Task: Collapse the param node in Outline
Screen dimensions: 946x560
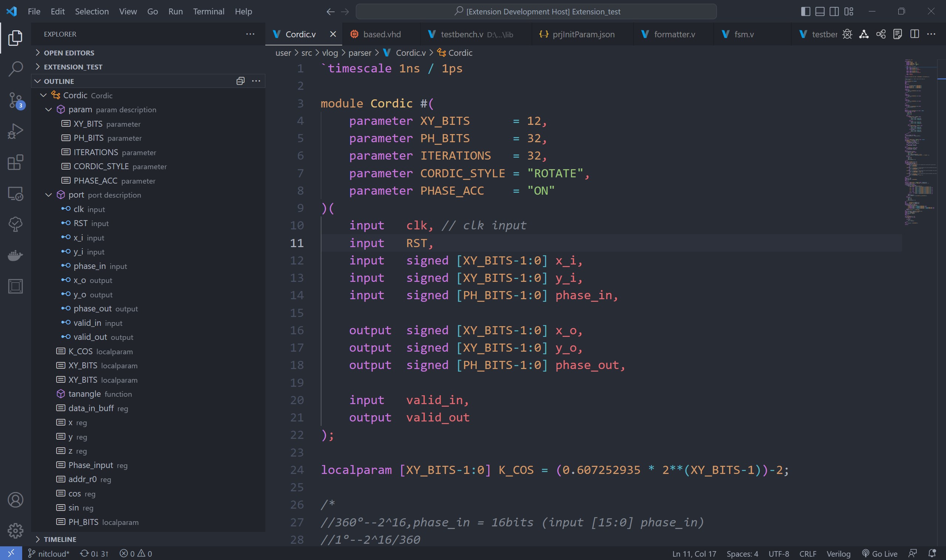Action: click(49, 110)
